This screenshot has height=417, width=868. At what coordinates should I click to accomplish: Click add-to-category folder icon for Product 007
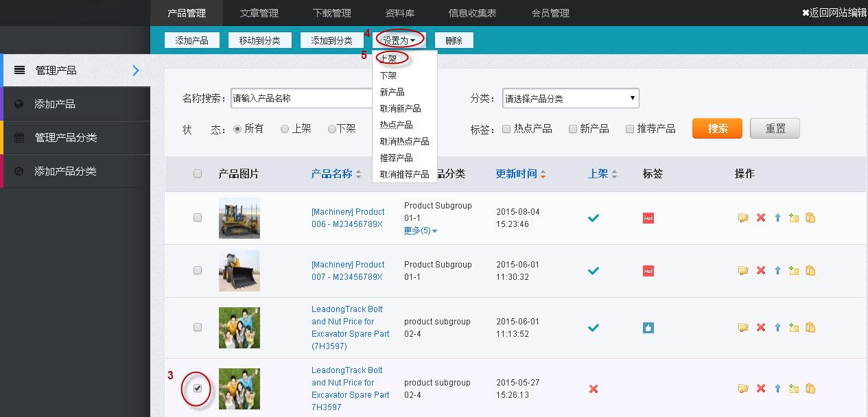tap(794, 271)
